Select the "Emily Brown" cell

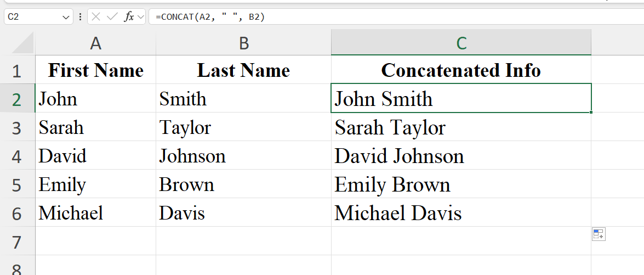point(461,184)
